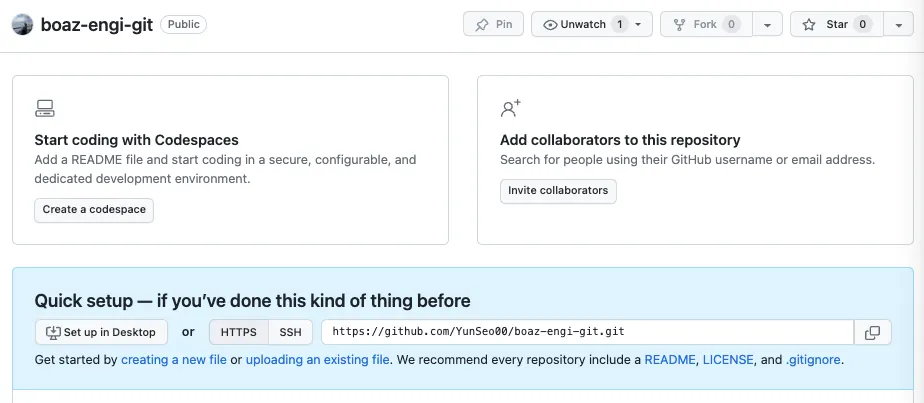Expand the Fork options dropdown arrow

pyautogui.click(x=767, y=25)
